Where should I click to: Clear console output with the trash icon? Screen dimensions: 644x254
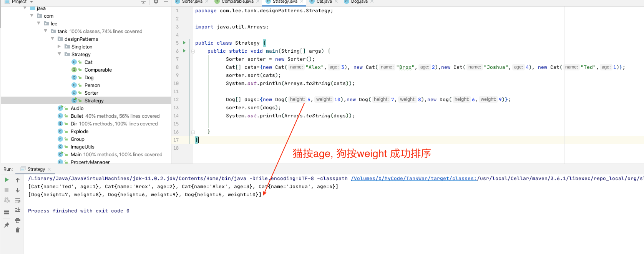(18, 230)
